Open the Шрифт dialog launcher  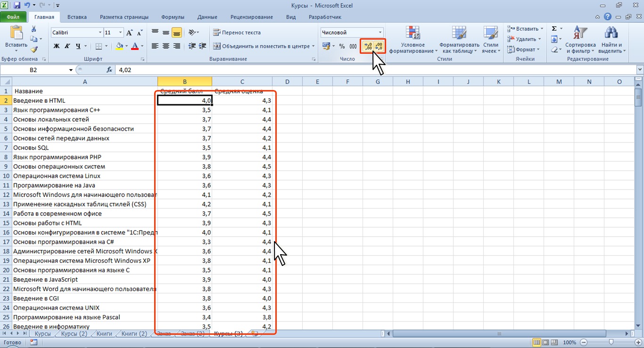(x=143, y=59)
